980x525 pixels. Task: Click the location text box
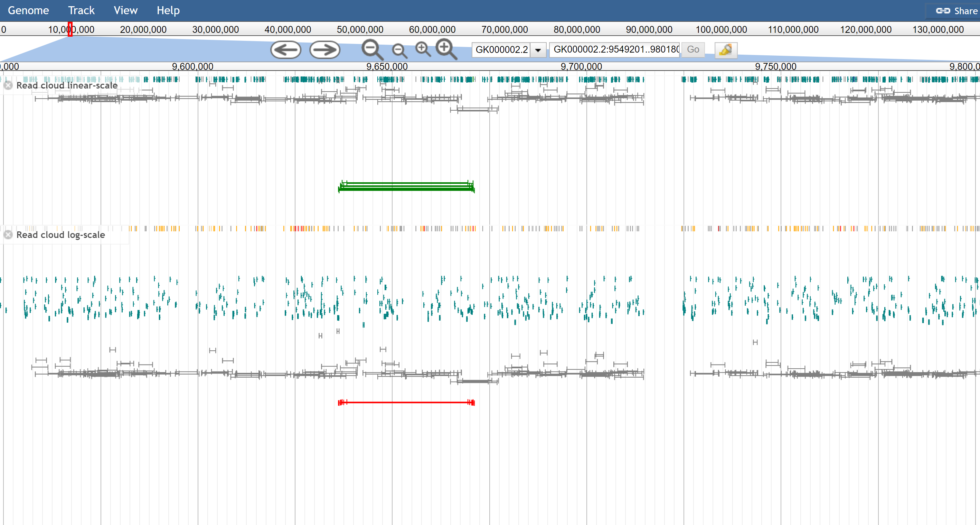(x=615, y=49)
